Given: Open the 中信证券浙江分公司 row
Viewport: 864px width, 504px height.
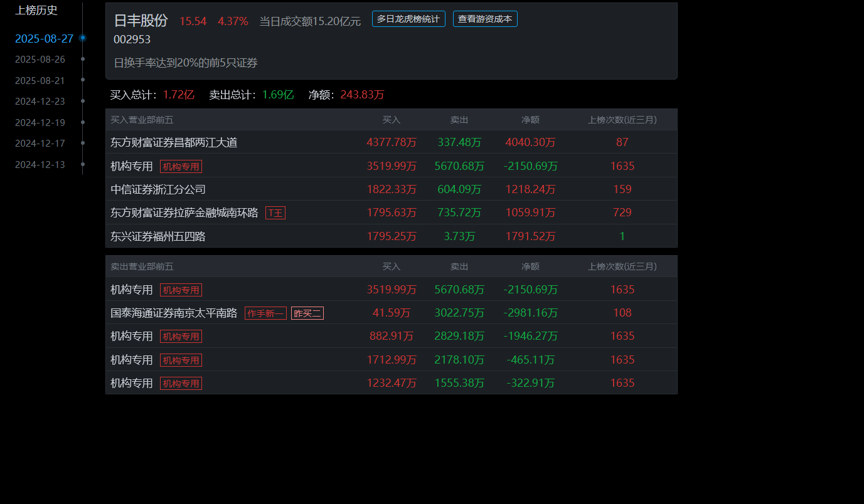Looking at the screenshot, I should tap(392, 189).
